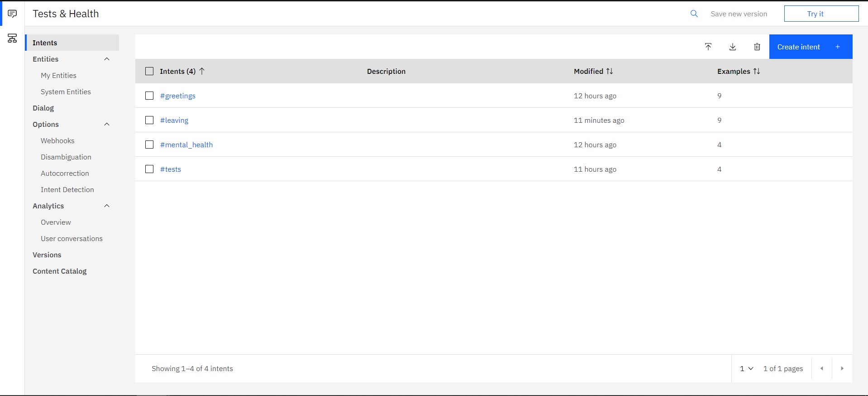Image resolution: width=868 pixels, height=396 pixels.
Task: Check the #mental_health row checkbox
Action: click(x=149, y=145)
